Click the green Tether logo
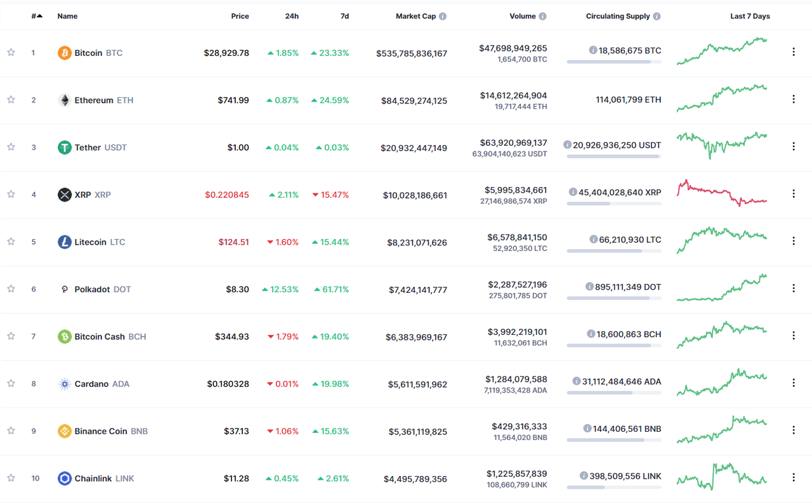 pyautogui.click(x=65, y=147)
